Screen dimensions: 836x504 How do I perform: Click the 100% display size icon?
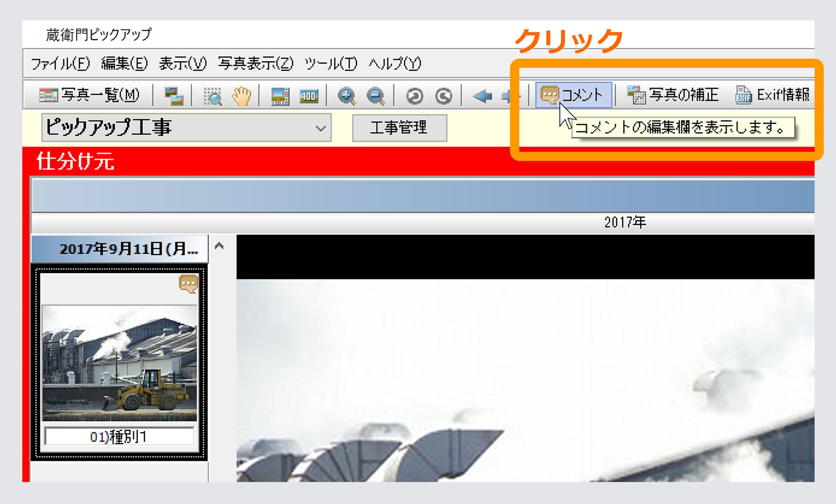(309, 96)
